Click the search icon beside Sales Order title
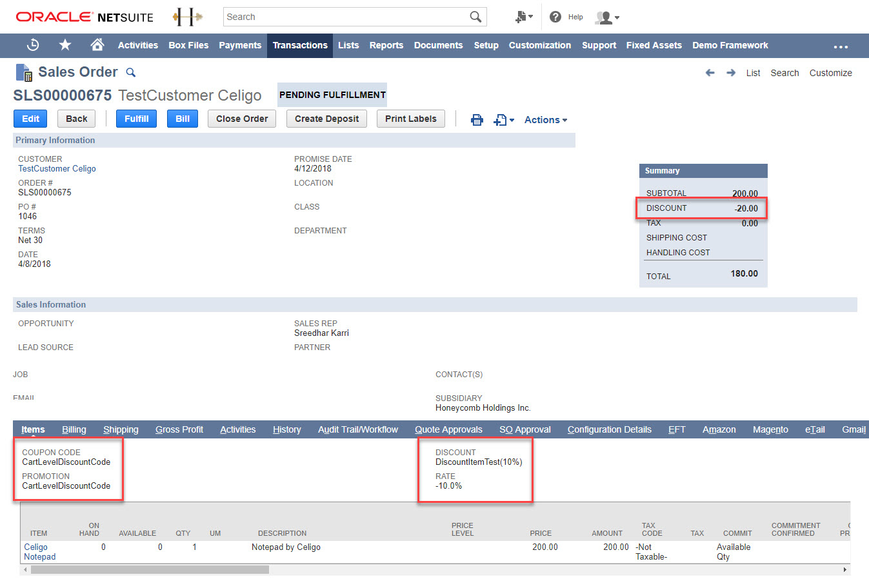The width and height of the screenshot is (869, 588). [x=130, y=72]
